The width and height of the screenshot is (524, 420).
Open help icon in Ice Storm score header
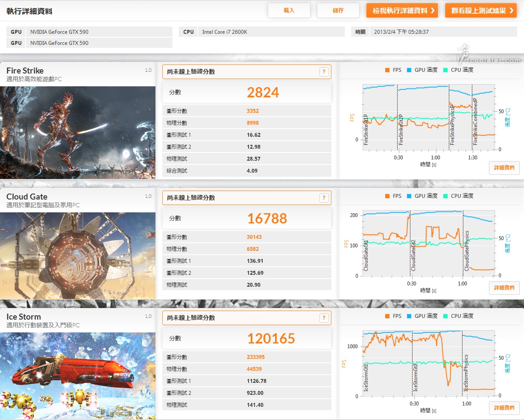click(x=324, y=318)
